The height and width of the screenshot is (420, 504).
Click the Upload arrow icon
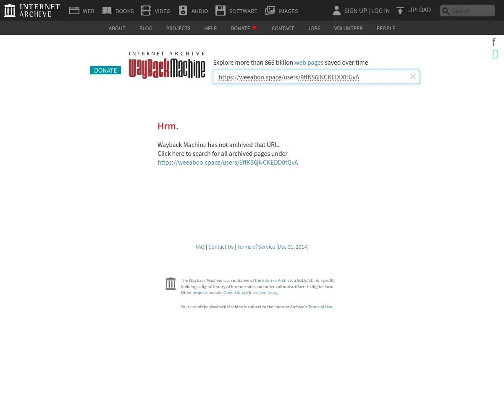(x=400, y=10)
